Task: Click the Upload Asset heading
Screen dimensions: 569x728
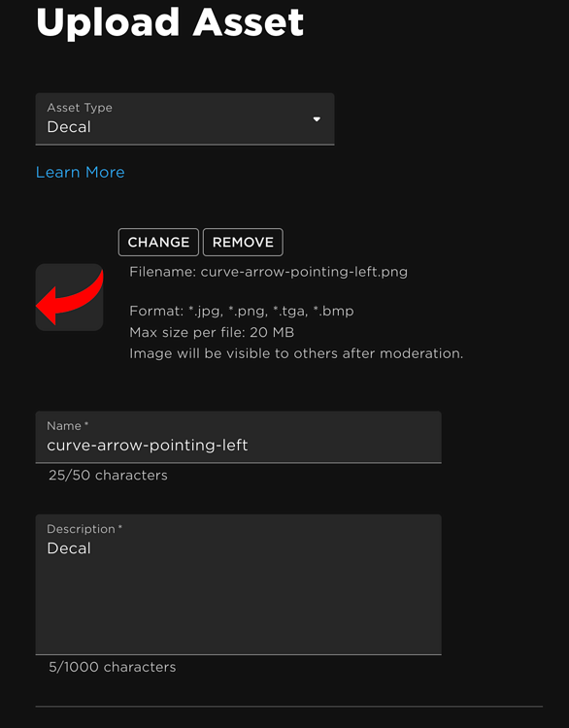Action: (170, 21)
